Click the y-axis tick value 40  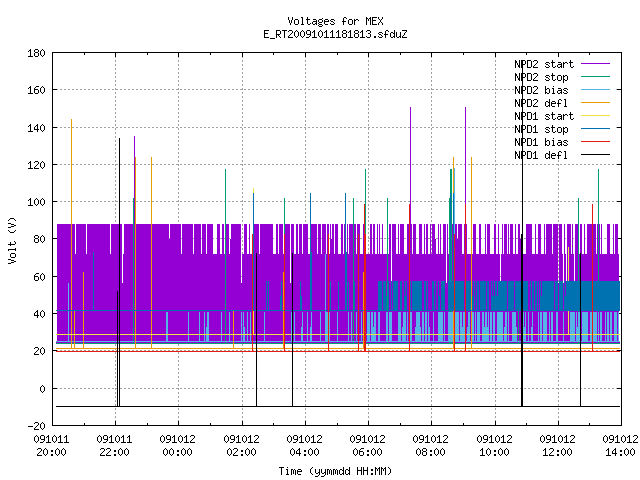(x=40, y=314)
